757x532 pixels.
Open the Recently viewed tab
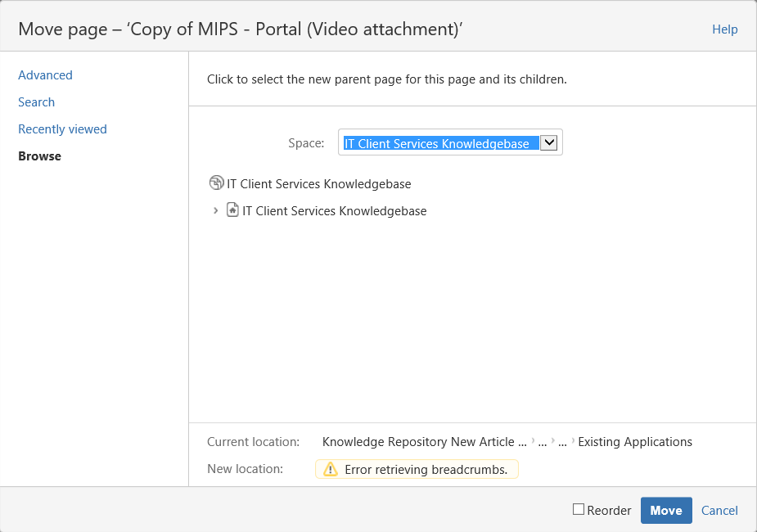coord(62,129)
